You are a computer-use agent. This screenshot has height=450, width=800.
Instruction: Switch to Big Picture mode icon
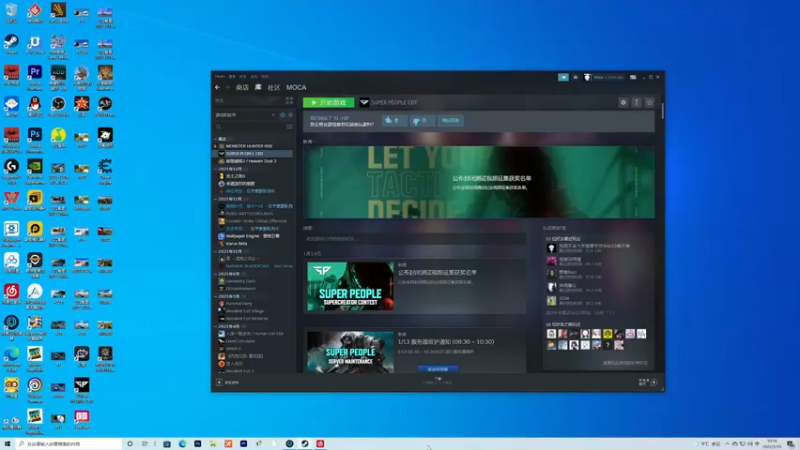tap(633, 77)
